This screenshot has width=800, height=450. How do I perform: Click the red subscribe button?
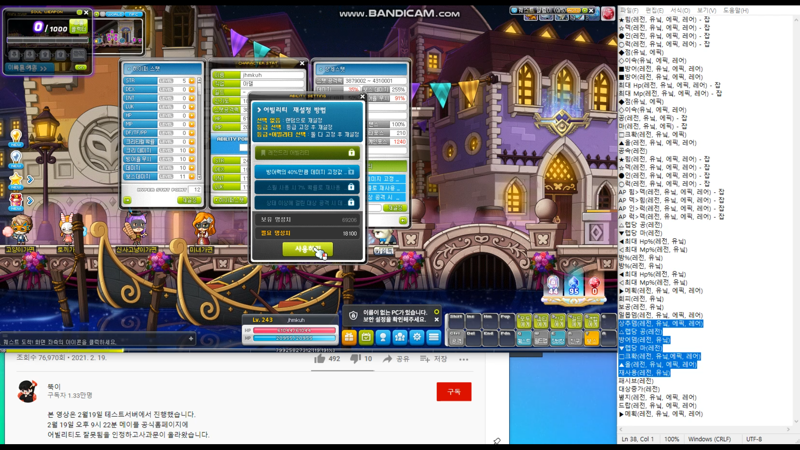point(454,392)
